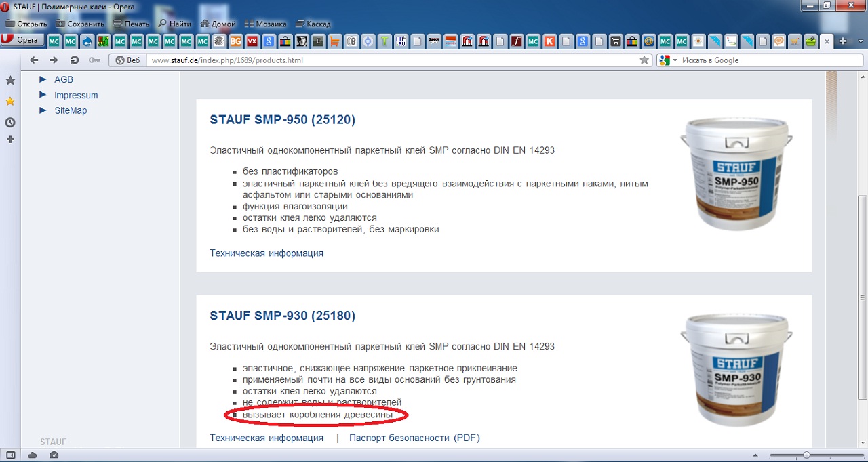868x462 pixels.
Task: Open the History clock panel in sidebar
Action: 10,123
